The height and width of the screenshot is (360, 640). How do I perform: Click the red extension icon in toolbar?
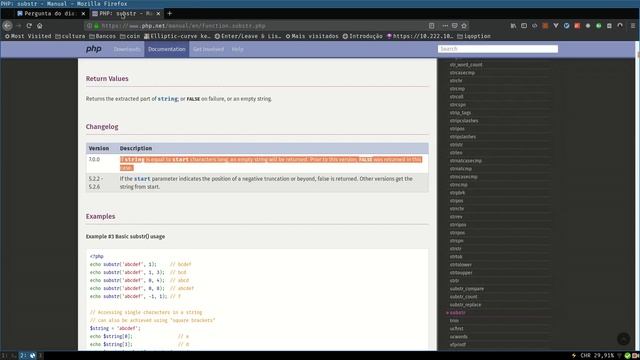tap(577, 26)
